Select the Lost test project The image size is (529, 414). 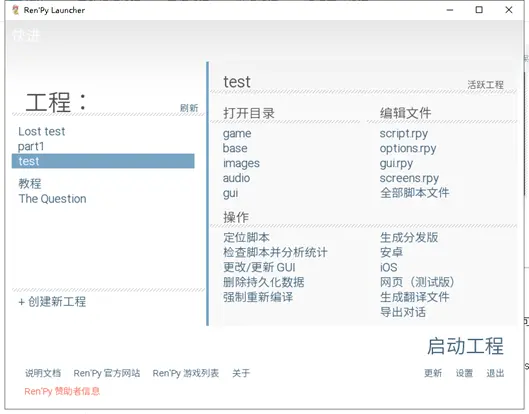(x=41, y=131)
